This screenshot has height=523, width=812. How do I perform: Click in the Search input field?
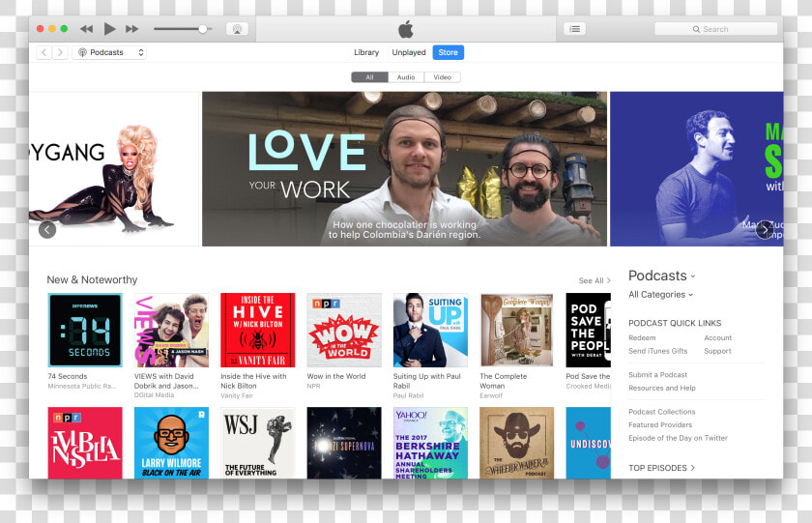(715, 29)
